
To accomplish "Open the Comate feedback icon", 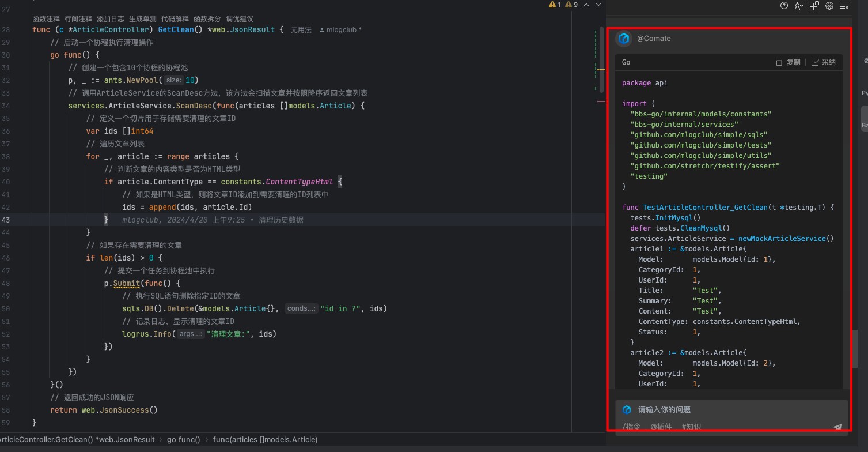I will (799, 6).
